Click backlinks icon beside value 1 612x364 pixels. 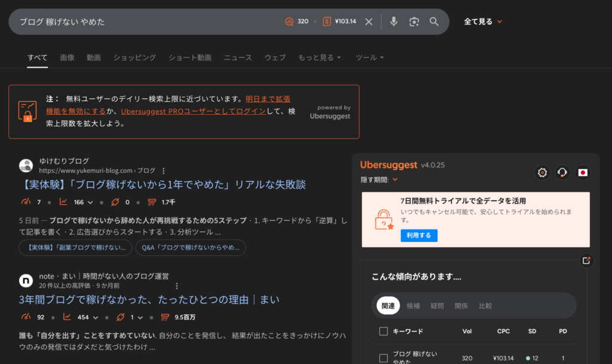pos(120,317)
